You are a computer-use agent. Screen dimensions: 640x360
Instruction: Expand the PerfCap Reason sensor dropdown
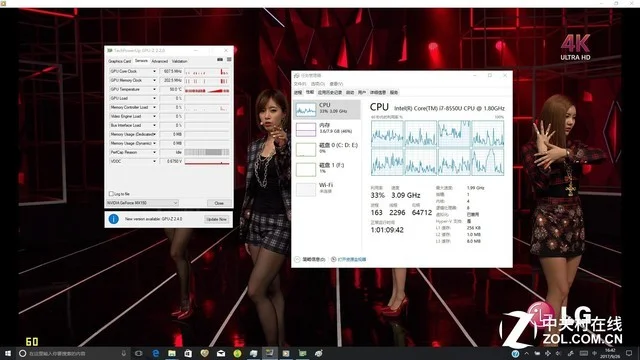(x=154, y=152)
